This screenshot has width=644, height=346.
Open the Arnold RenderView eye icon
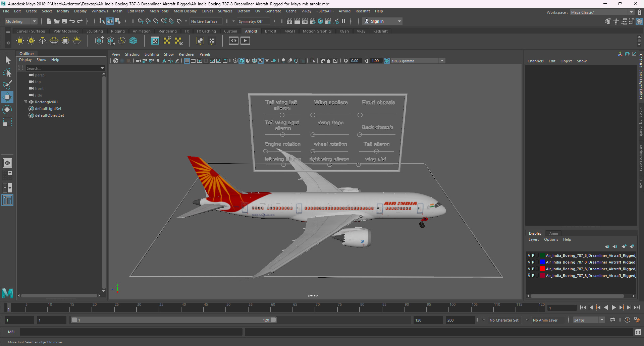tap(234, 41)
